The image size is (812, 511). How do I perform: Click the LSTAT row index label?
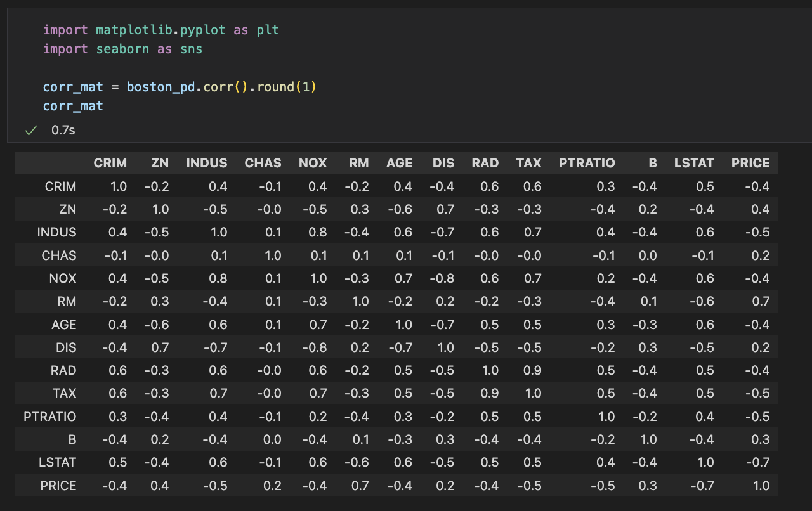coord(58,462)
